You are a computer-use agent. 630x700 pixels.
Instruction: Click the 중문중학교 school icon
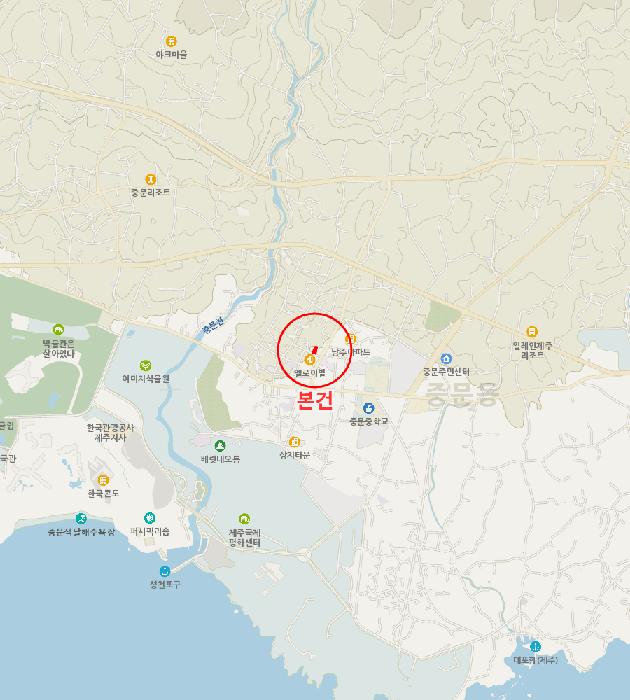tap(368, 408)
